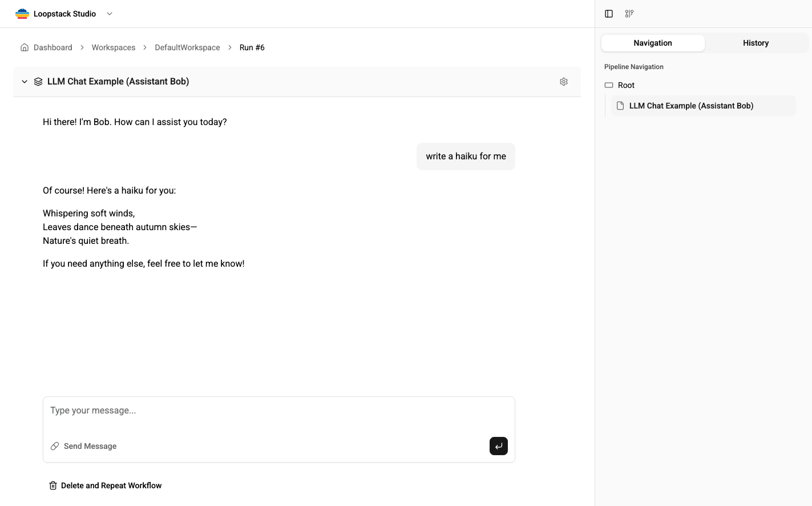Collapse the LLM Chat Example workflow section
The image size is (812, 506).
coord(24,81)
